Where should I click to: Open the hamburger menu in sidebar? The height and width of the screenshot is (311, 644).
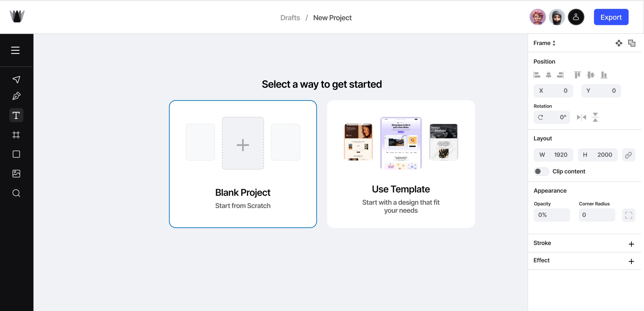pos(15,50)
